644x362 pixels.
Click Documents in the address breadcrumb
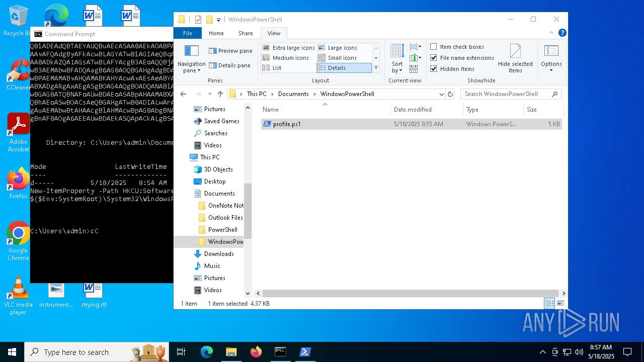pyautogui.click(x=293, y=94)
